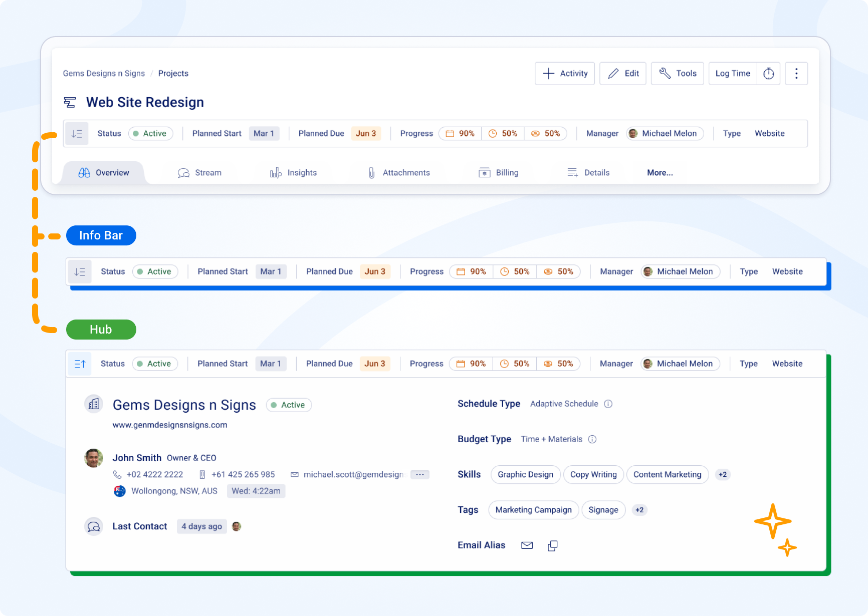Select the Content Marketing skill chip
868x616 pixels.
(668, 475)
